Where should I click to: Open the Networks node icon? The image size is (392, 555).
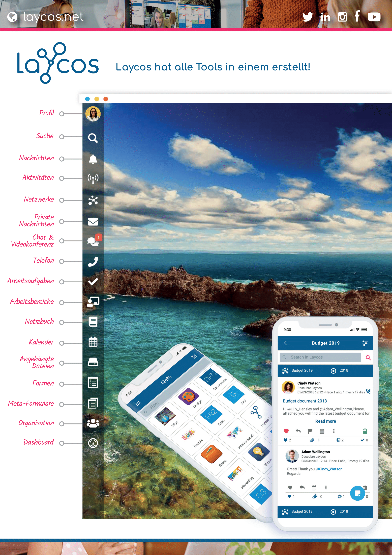[x=93, y=200]
